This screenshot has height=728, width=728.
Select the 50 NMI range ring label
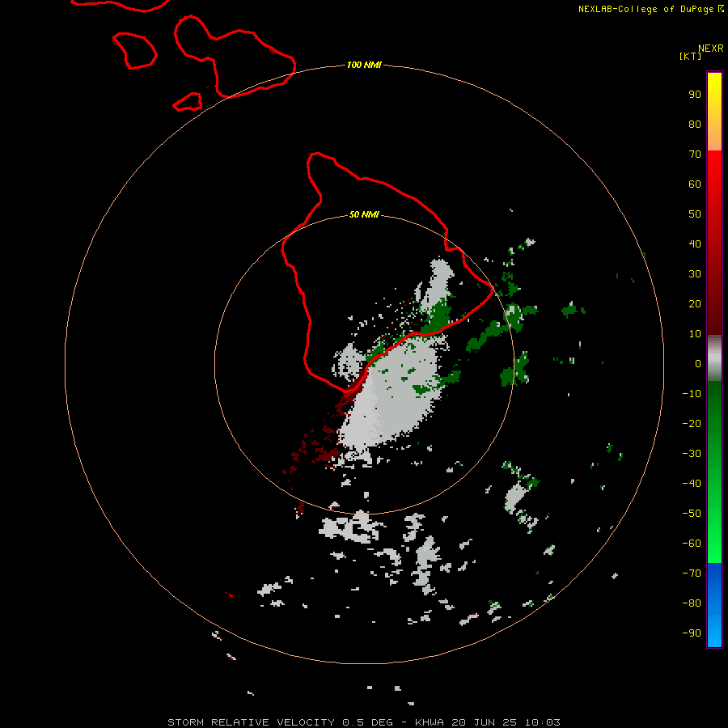(364, 214)
